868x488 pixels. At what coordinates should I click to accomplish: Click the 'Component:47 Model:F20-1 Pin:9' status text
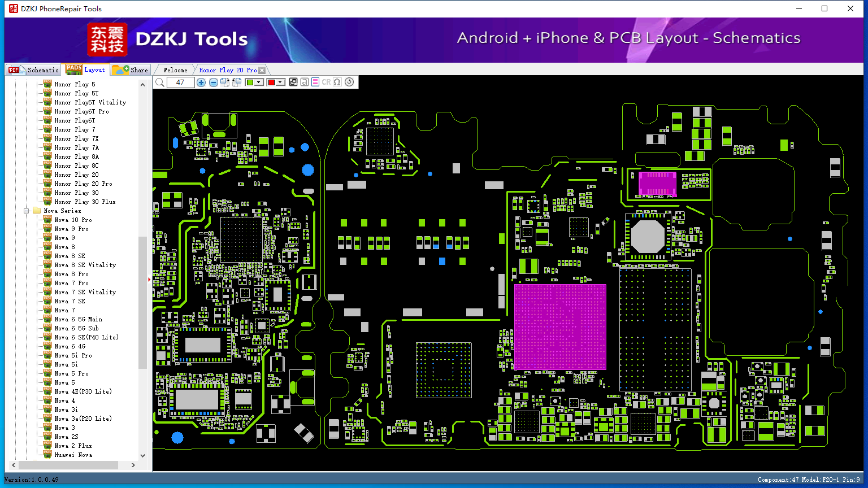coord(809,480)
